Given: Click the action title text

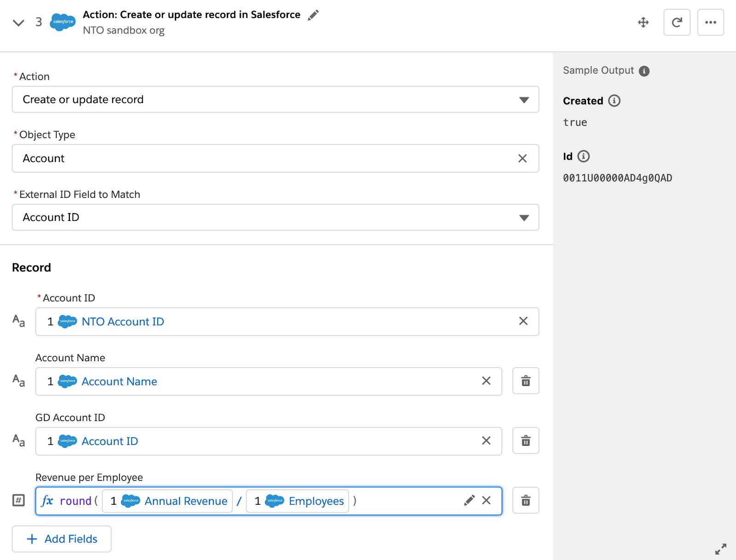Looking at the screenshot, I should click(x=191, y=15).
